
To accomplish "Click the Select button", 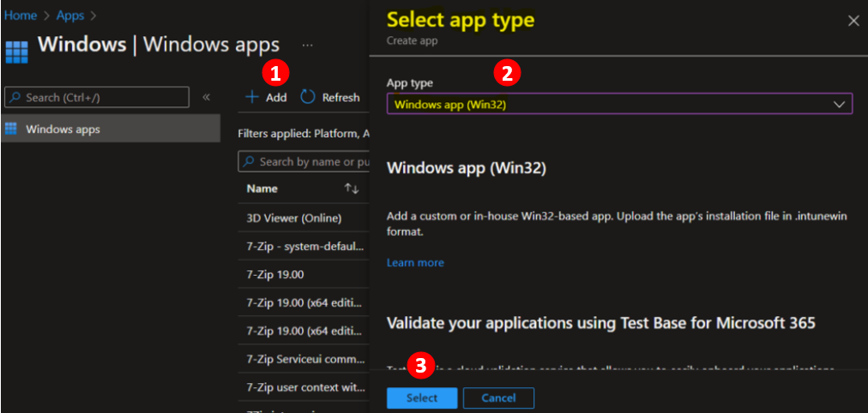I will coord(422,398).
